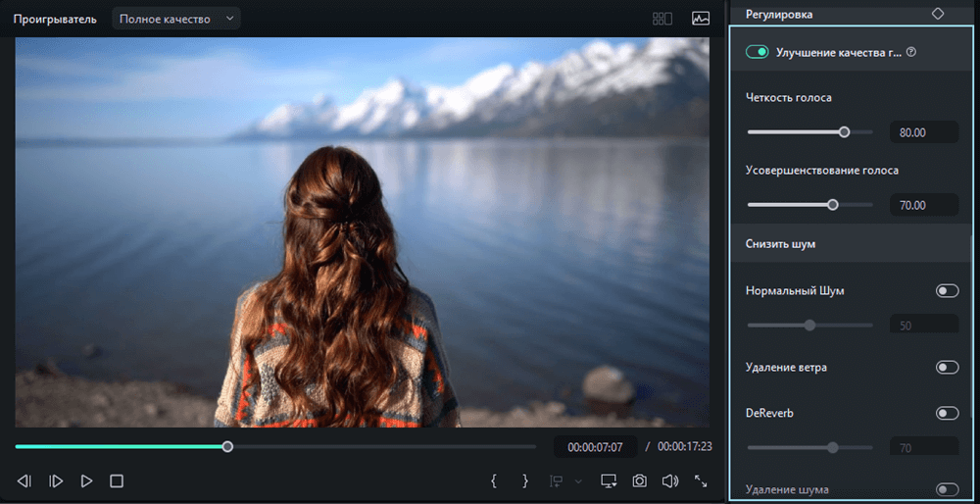Image resolution: width=980 pixels, height=504 pixels.
Task: Open the video scopes waveform icon
Action: [701, 19]
